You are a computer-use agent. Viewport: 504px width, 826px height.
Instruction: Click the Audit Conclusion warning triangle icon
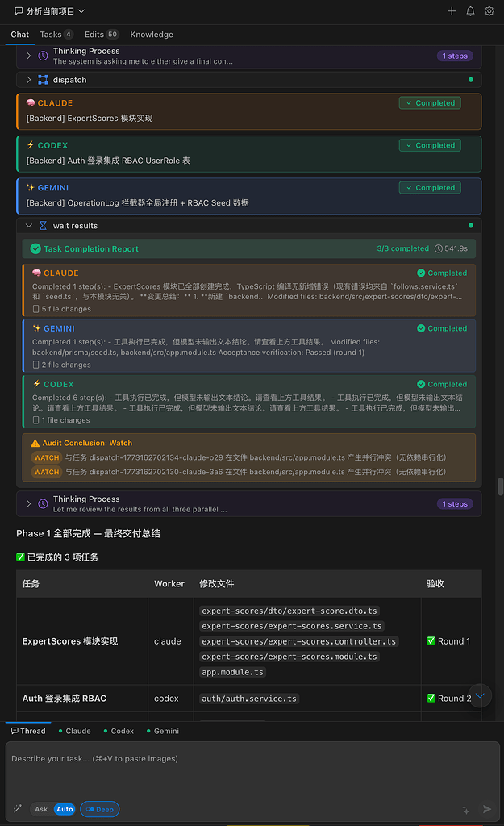coord(35,443)
